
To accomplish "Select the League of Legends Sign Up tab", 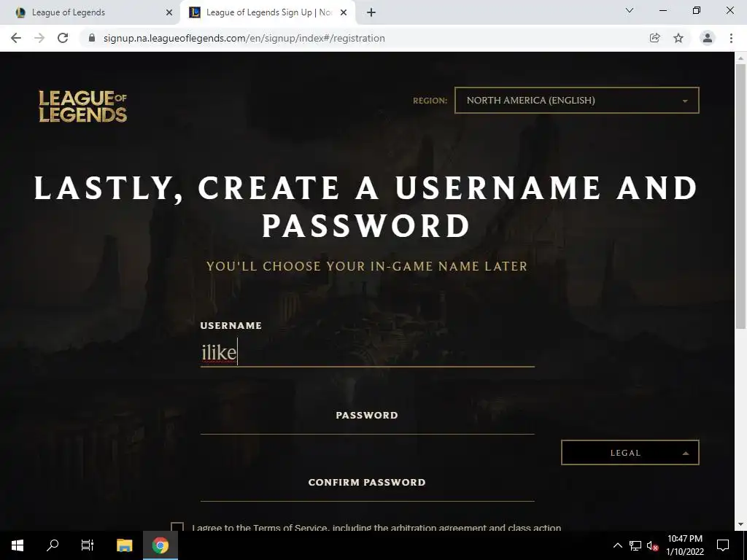I will point(267,13).
